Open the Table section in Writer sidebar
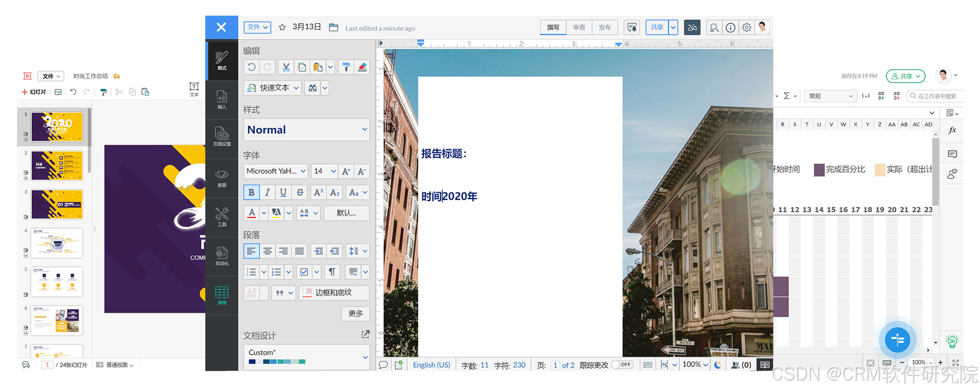The image size is (980, 390). click(x=222, y=295)
